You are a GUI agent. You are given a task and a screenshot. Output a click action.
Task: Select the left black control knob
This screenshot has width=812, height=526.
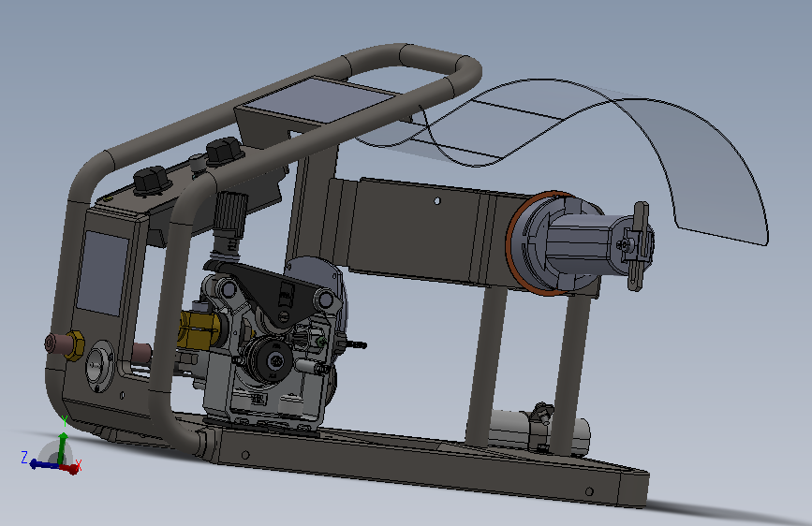click(152, 181)
